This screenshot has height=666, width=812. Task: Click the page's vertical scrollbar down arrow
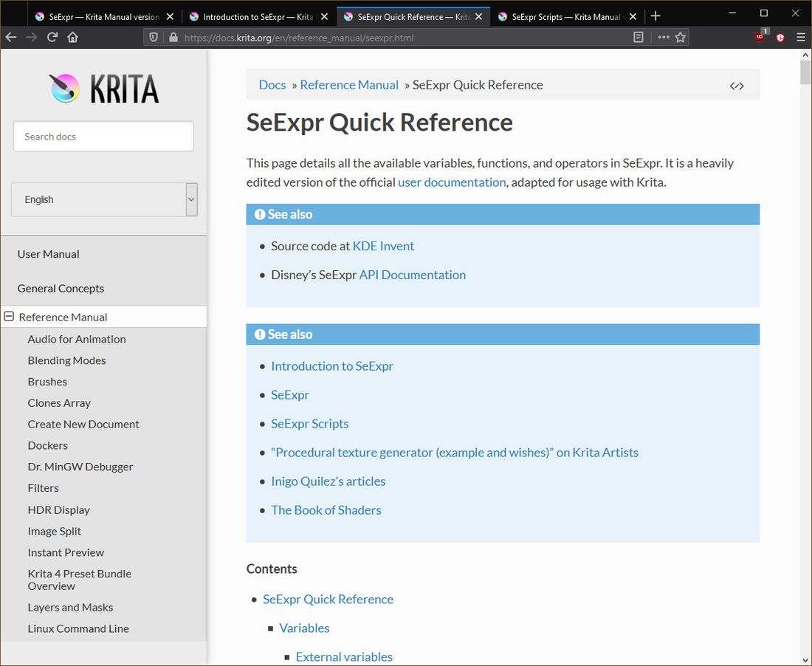click(x=805, y=659)
